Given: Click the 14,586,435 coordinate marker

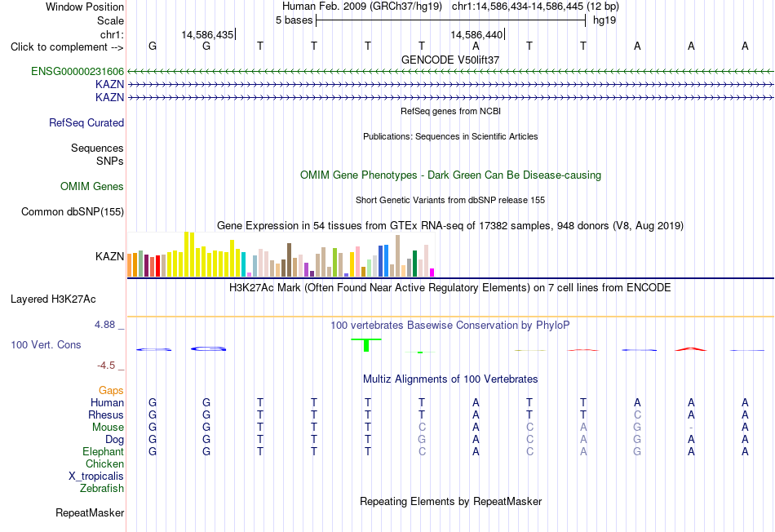Looking at the screenshot, I should coord(207,34).
